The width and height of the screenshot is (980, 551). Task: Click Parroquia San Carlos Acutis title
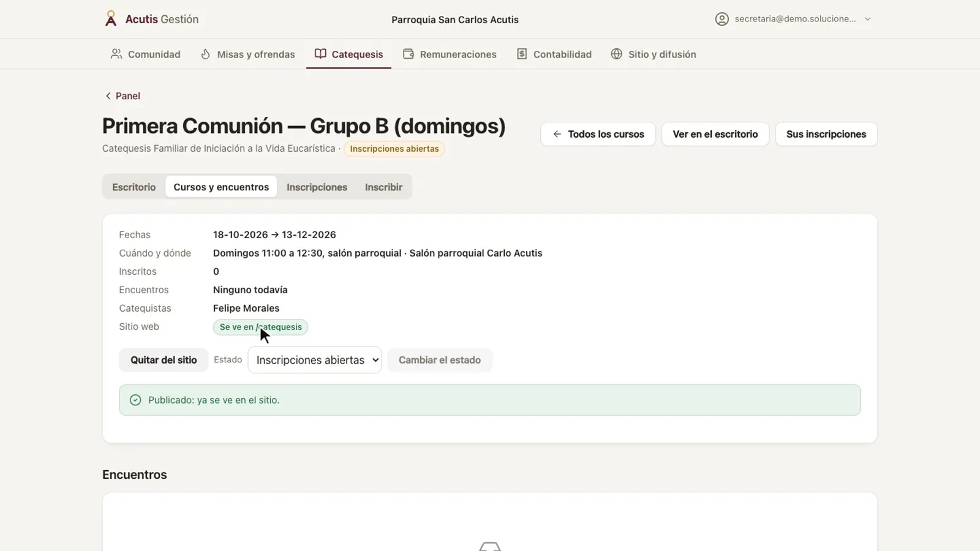point(455,20)
